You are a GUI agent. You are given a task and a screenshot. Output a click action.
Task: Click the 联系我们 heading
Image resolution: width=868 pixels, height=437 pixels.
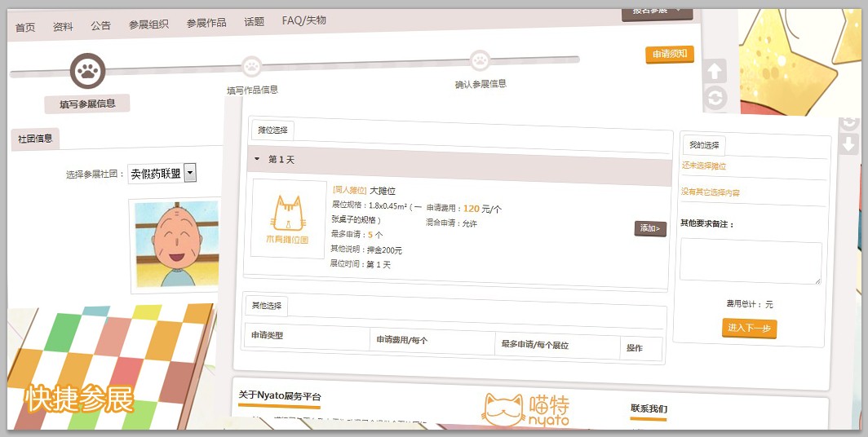pos(649,408)
